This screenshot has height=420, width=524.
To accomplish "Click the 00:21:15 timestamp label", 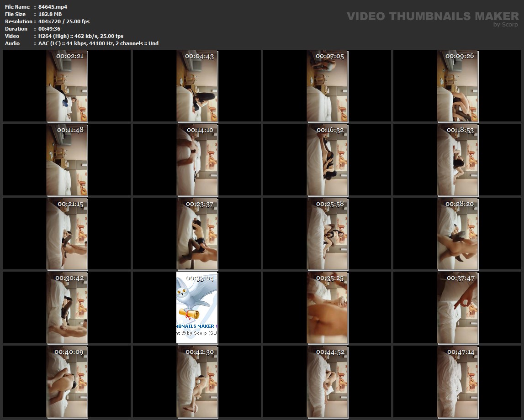I will (x=70, y=204).
